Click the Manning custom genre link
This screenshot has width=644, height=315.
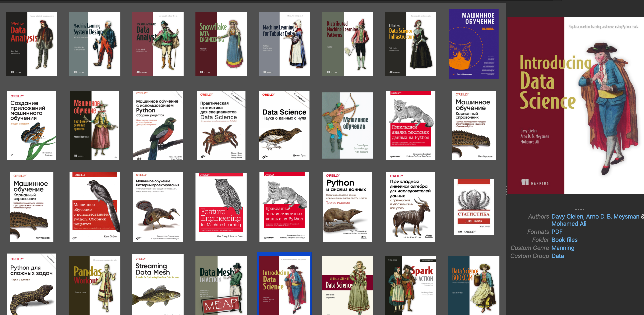(x=563, y=248)
